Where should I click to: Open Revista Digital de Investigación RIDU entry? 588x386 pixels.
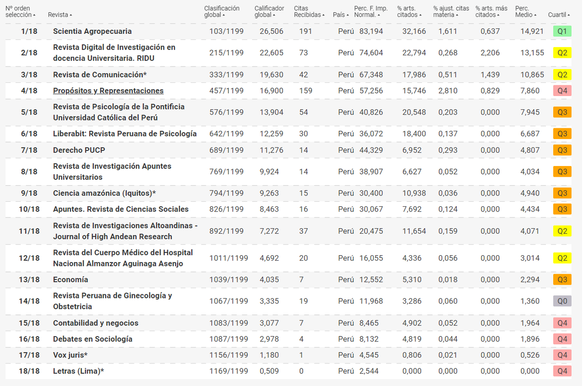pos(114,52)
